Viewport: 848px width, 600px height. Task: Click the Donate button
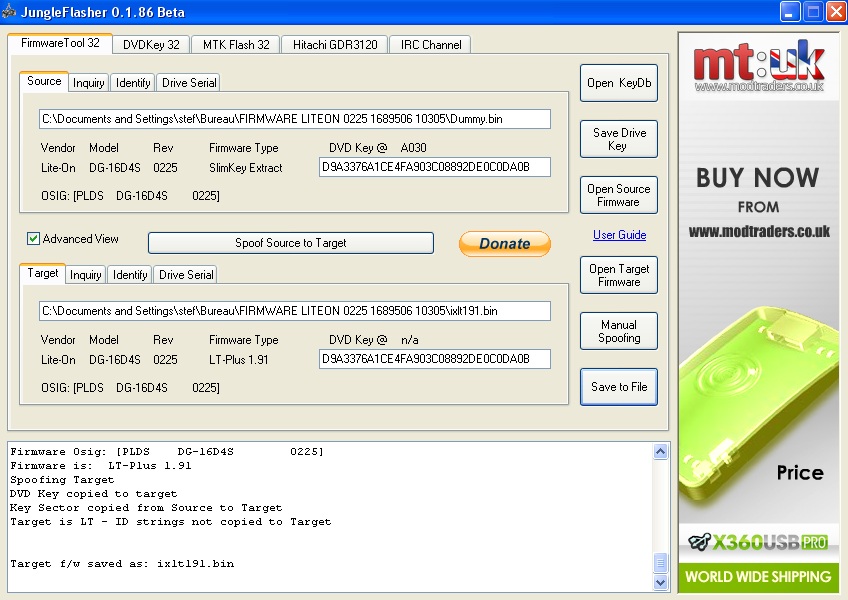[x=505, y=243]
